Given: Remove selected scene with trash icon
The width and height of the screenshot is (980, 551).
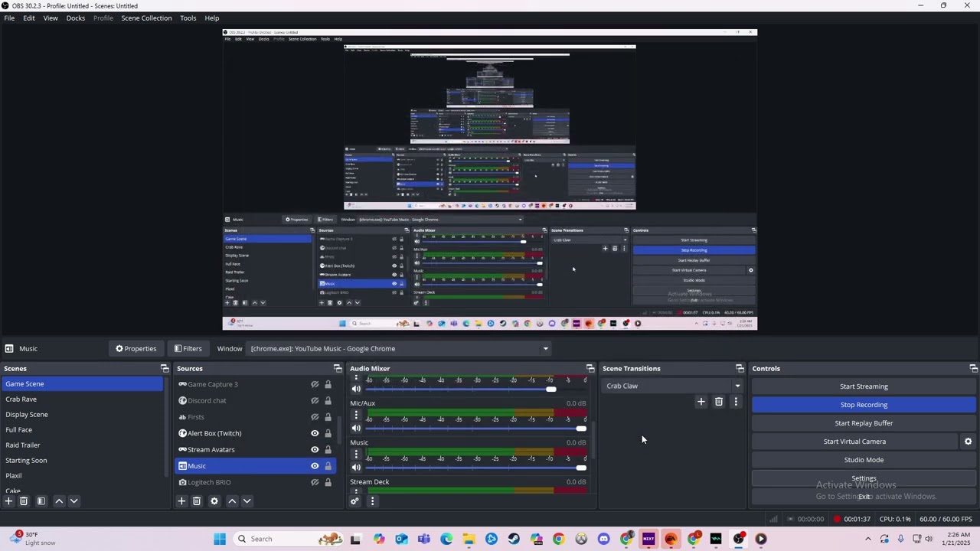Looking at the screenshot, I should [24, 501].
